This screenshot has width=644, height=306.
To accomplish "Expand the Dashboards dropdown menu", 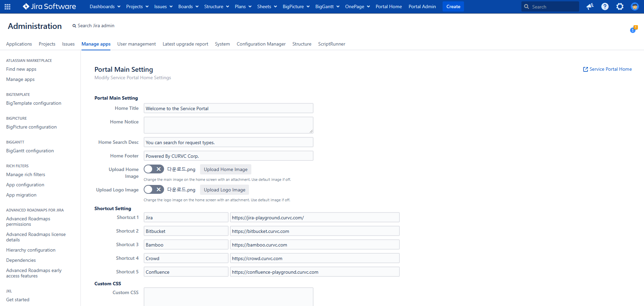I will tap(105, 6).
